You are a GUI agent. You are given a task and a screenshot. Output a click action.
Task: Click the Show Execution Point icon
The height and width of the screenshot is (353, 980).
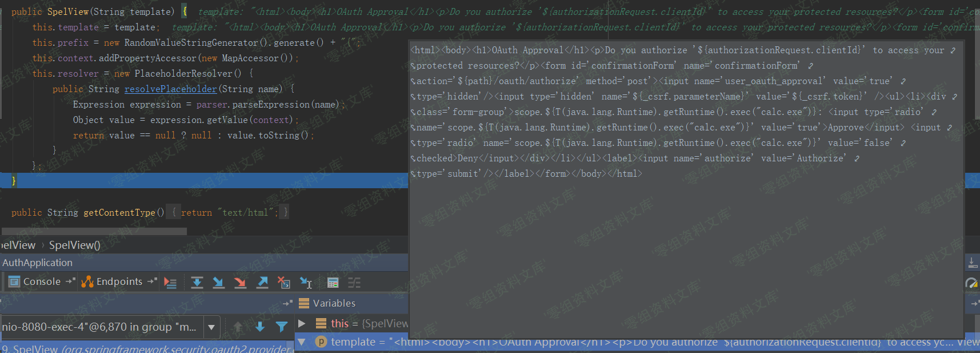[x=170, y=283]
